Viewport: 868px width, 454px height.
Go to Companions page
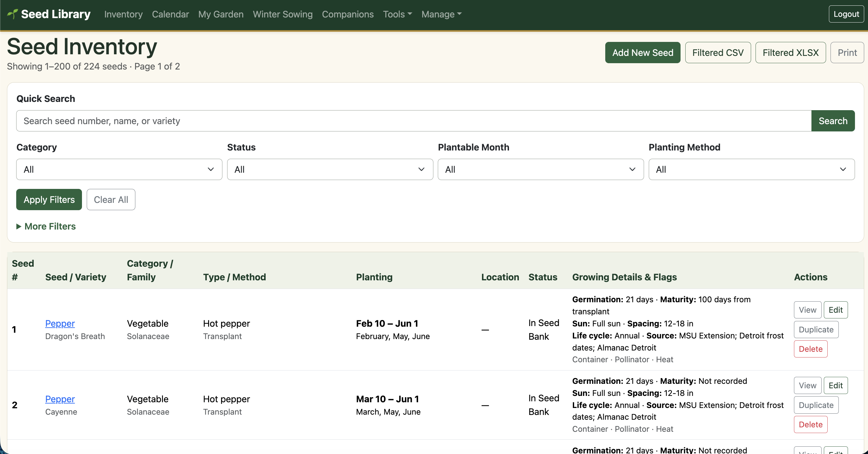click(348, 14)
